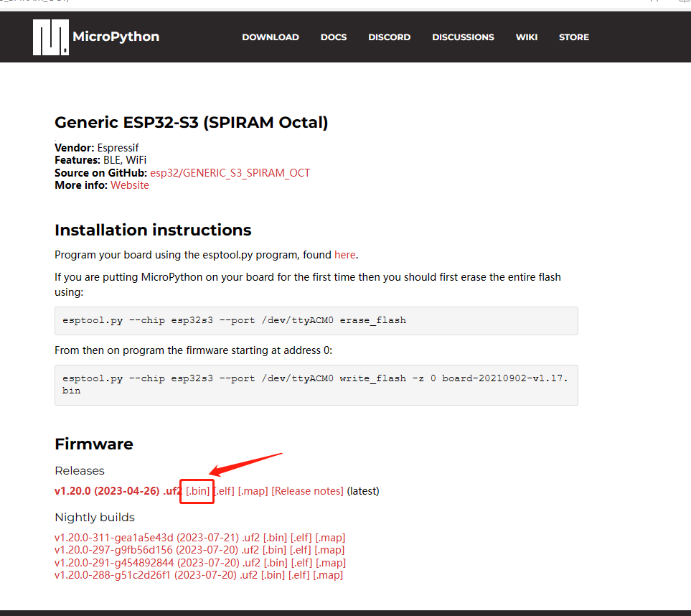This screenshot has height=616, width=691.
Task: Click the MicroPython logo icon
Action: [x=51, y=37]
